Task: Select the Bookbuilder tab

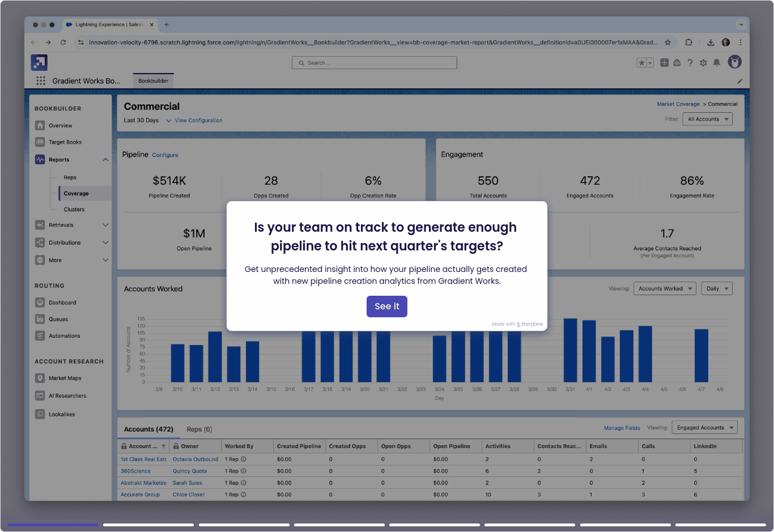Action: click(154, 81)
